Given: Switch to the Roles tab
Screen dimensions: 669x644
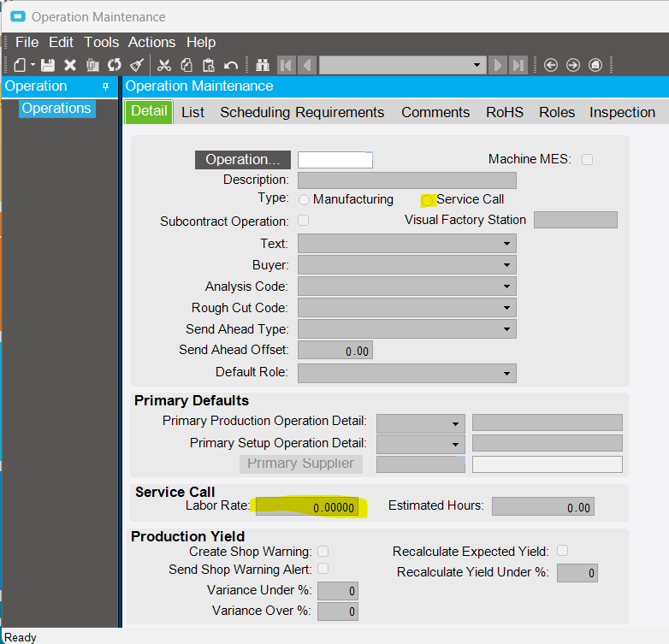Looking at the screenshot, I should pos(557,112).
